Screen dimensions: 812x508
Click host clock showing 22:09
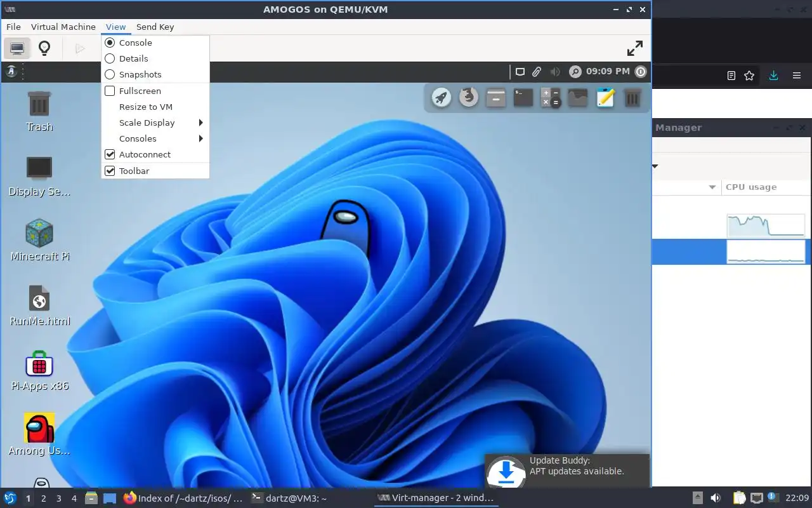click(797, 498)
